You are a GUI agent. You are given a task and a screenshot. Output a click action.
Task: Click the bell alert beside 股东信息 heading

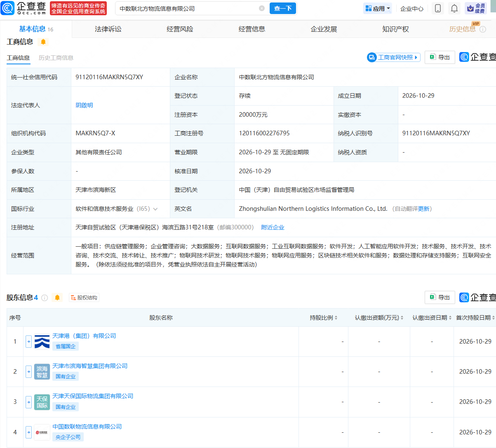(x=57, y=297)
